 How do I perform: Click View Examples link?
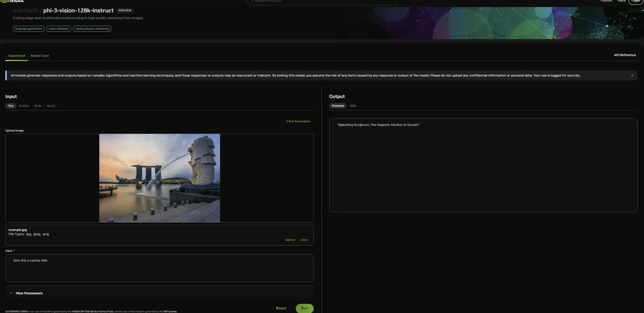coord(298,121)
